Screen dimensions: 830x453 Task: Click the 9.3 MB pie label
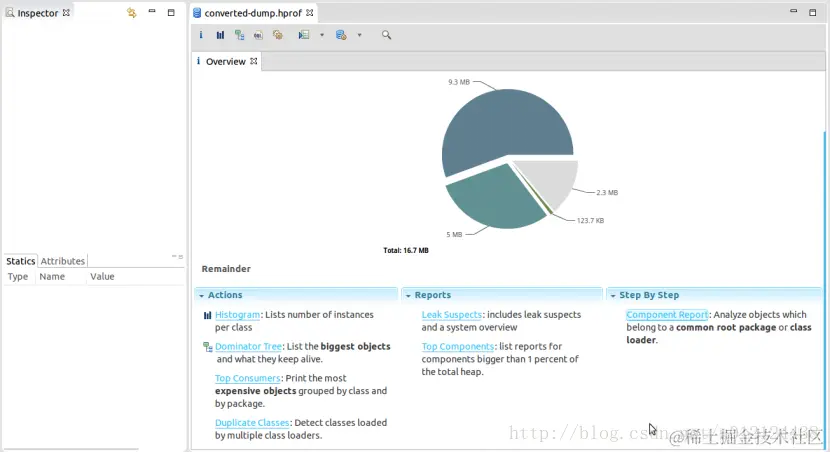pyautogui.click(x=458, y=82)
